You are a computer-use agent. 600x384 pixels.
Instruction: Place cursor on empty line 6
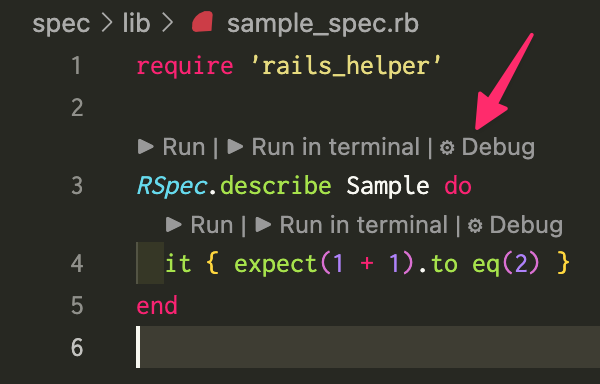367,347
